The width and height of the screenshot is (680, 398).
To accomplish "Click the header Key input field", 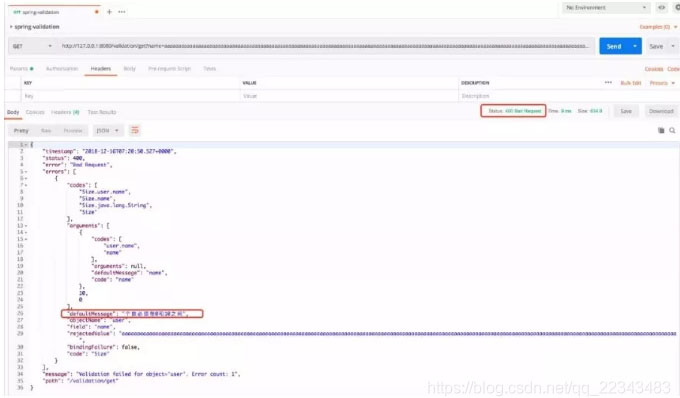I will click(x=130, y=96).
